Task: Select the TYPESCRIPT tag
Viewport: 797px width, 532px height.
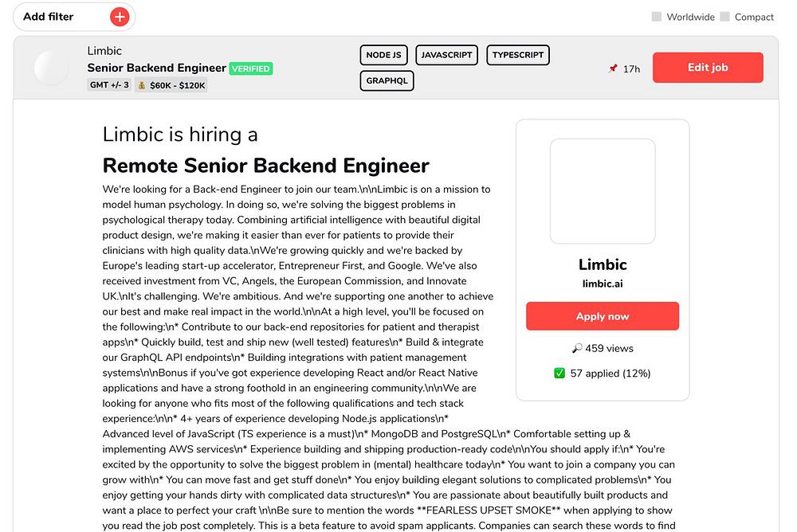Action: pos(517,55)
